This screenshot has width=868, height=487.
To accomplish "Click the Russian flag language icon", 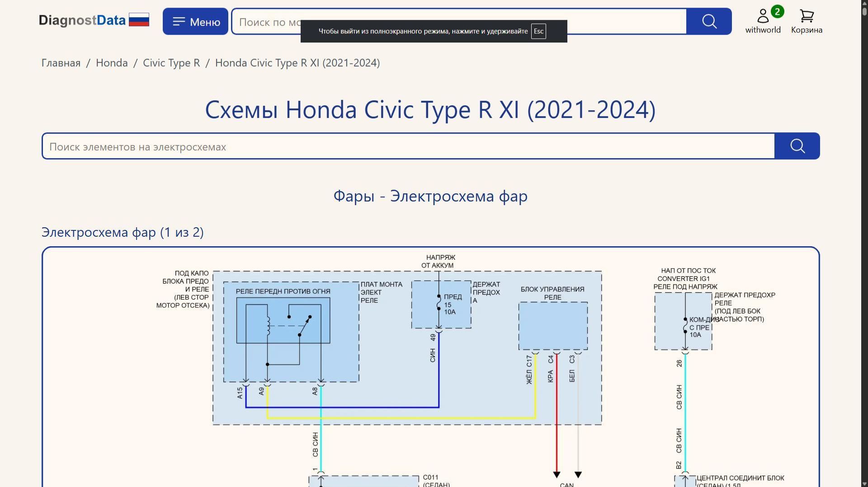I will click(x=139, y=19).
